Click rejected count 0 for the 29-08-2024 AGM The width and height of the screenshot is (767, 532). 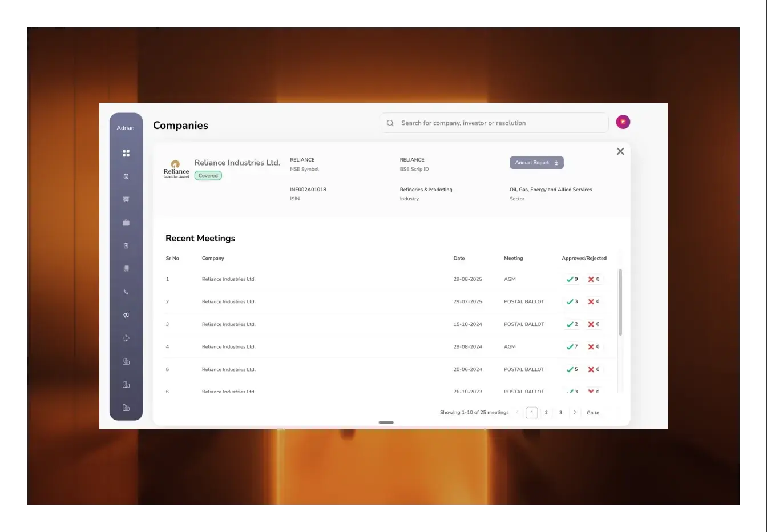coord(594,346)
